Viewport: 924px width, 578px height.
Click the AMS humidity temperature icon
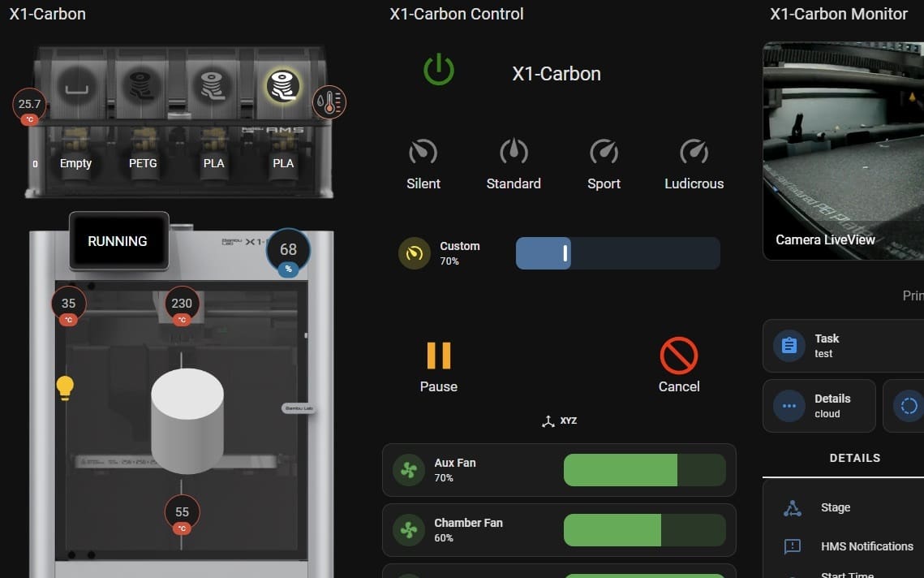[x=329, y=102]
